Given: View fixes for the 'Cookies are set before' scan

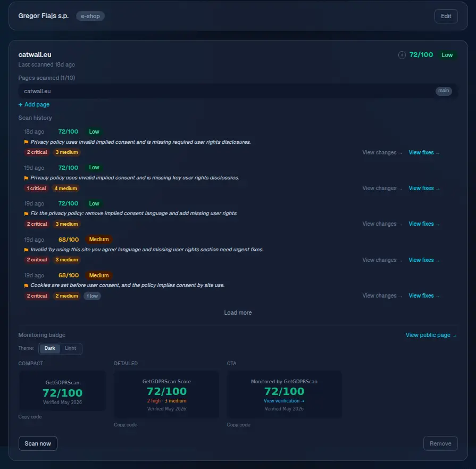Looking at the screenshot, I should pyautogui.click(x=424, y=296).
